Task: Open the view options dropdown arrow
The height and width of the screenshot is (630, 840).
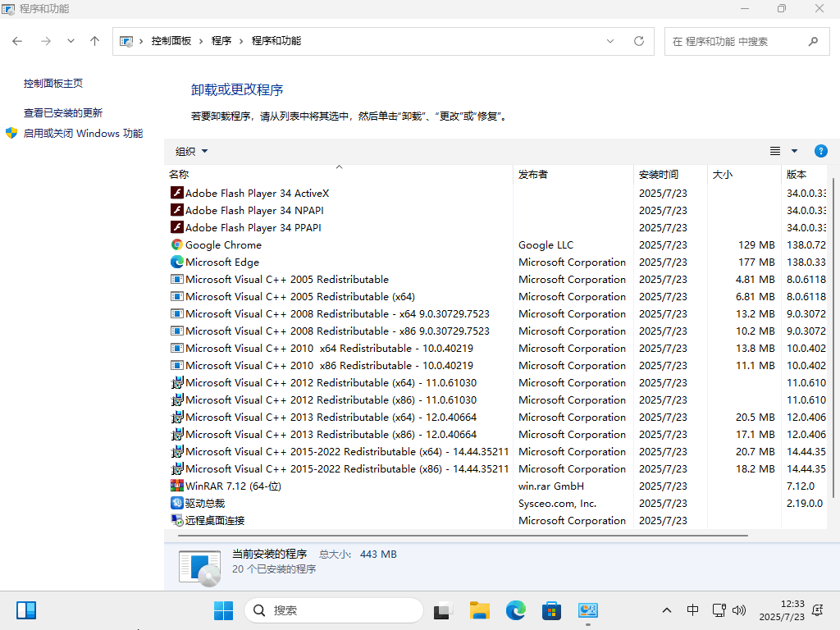Action: pos(794,151)
